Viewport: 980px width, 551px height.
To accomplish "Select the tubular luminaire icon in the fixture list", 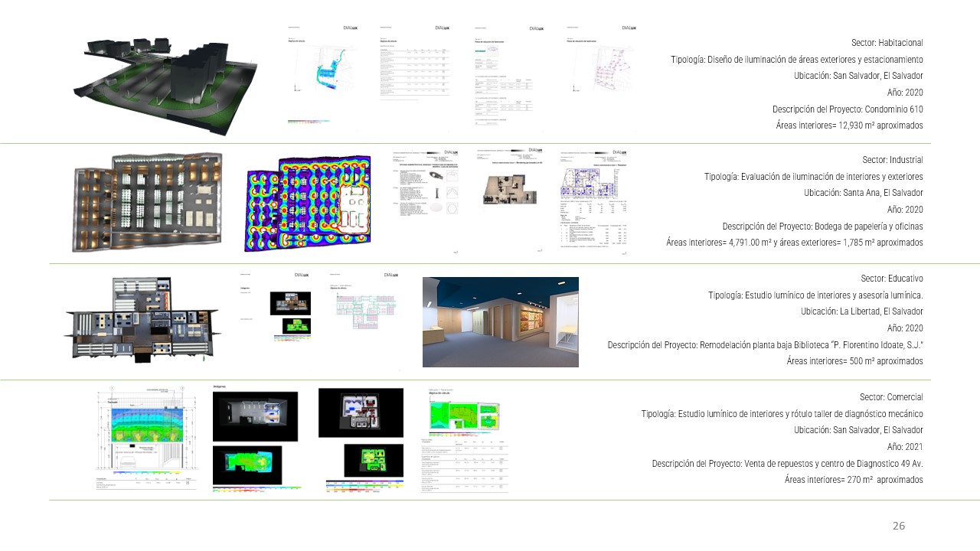I will click(x=437, y=193).
